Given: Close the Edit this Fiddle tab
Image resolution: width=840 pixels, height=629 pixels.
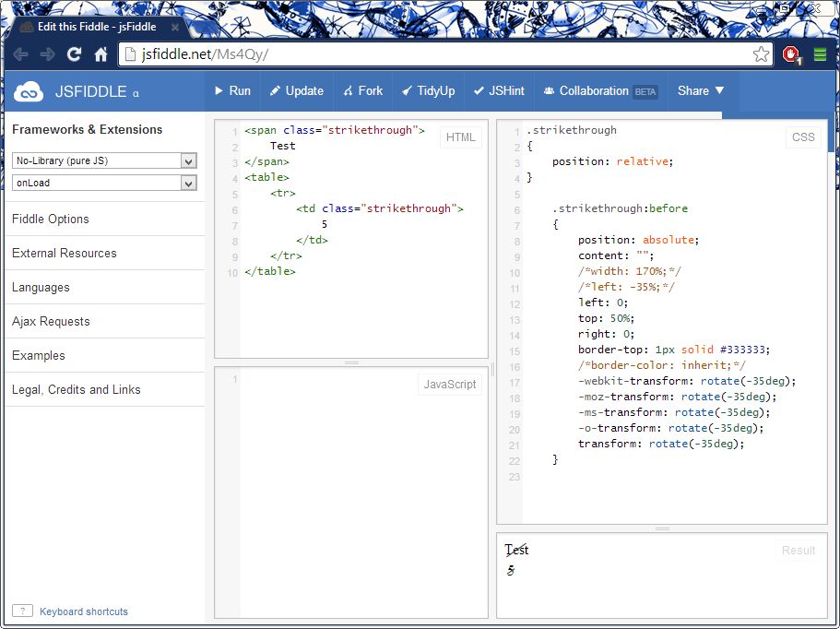Looking at the screenshot, I should coord(174,27).
